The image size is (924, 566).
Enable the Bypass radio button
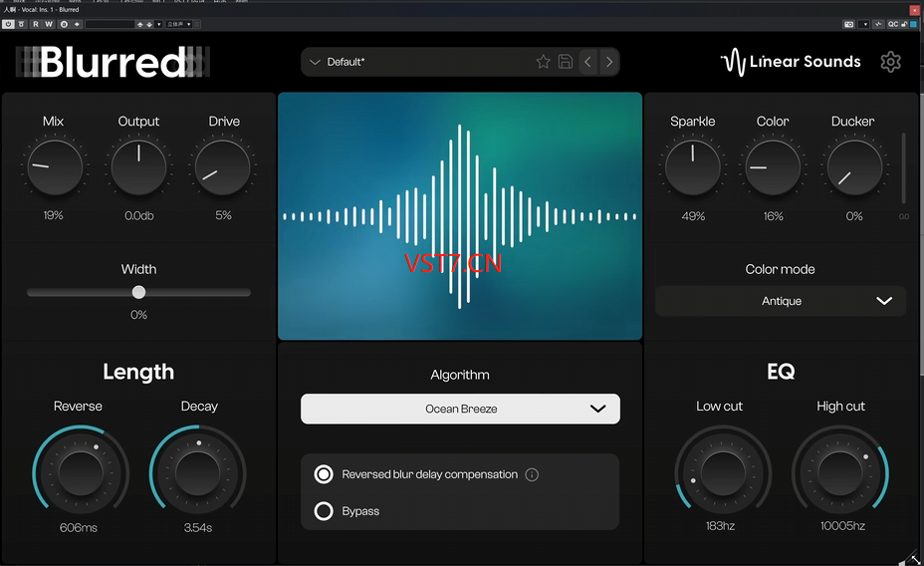324,511
